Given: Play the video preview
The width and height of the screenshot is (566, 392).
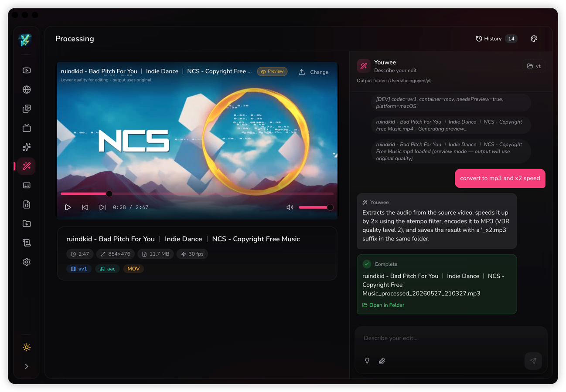Looking at the screenshot, I should [x=68, y=207].
